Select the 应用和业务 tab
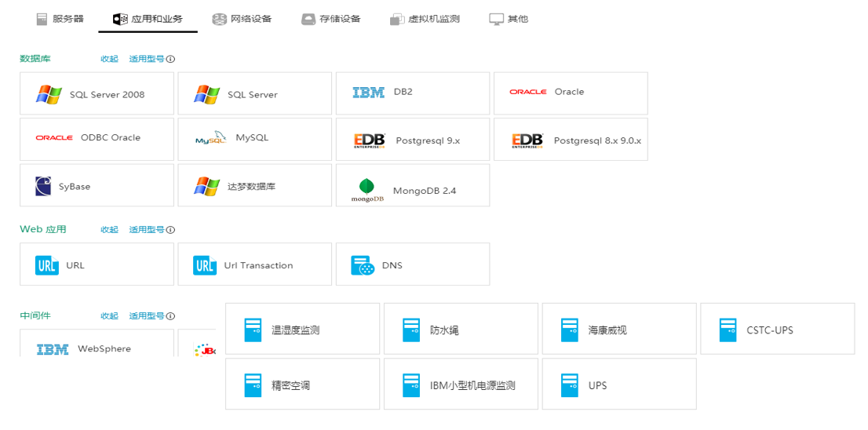Screen dimensions: 868x430 coord(148,19)
